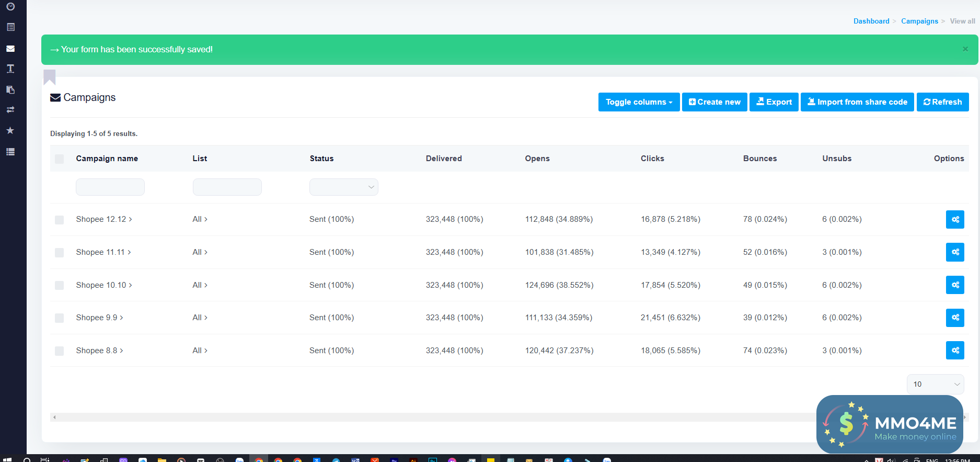The image size is (980, 462).
Task: Select the Shopee 10.10 row checkbox
Action: point(60,286)
